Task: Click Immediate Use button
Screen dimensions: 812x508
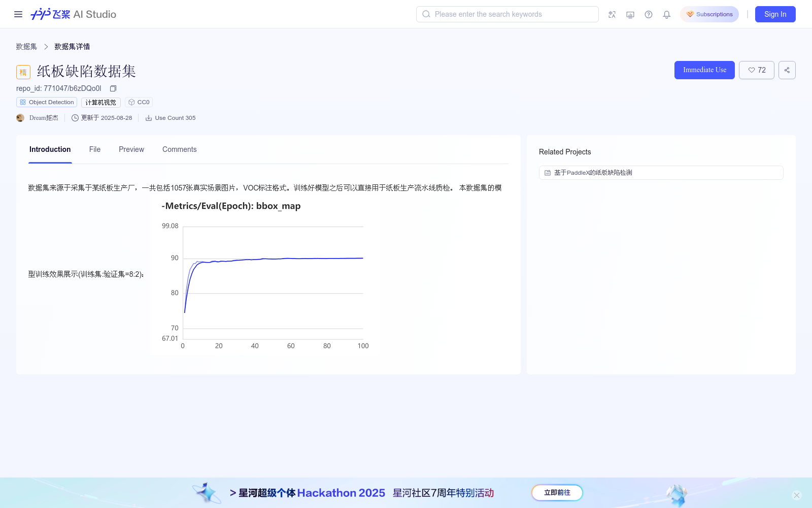Action: point(704,70)
